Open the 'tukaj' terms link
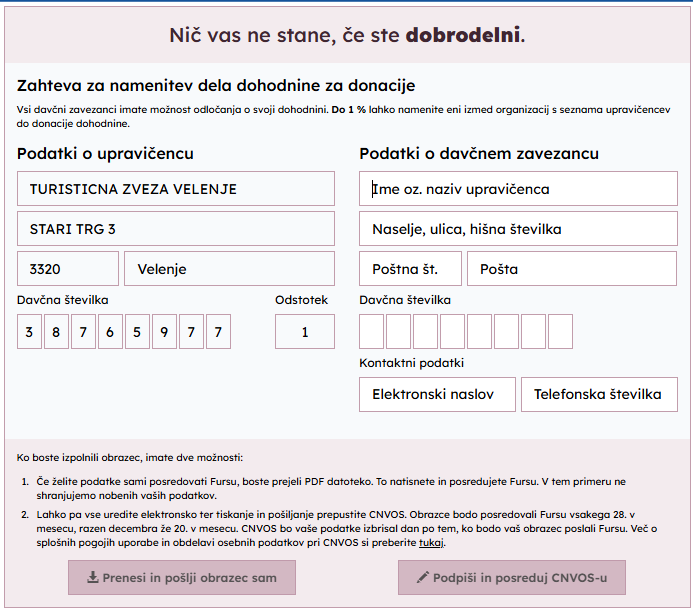This screenshot has height=610, width=693. coord(430,543)
